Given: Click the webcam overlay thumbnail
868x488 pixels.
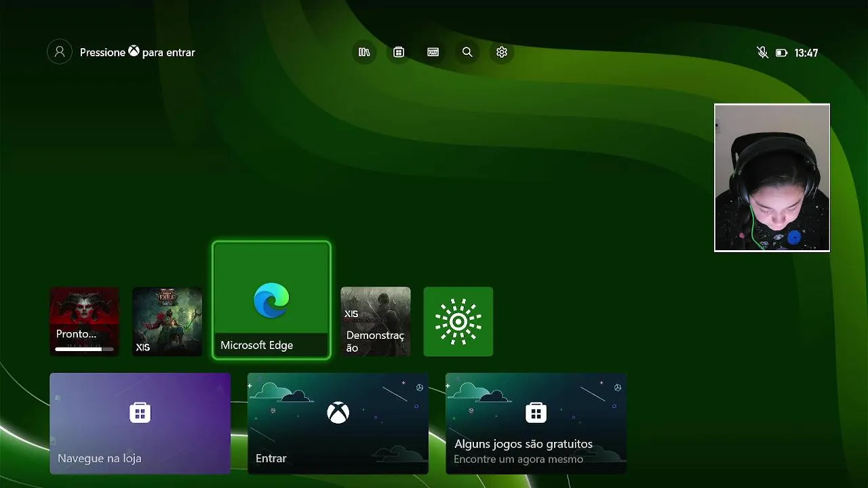Looking at the screenshot, I should 772,178.
